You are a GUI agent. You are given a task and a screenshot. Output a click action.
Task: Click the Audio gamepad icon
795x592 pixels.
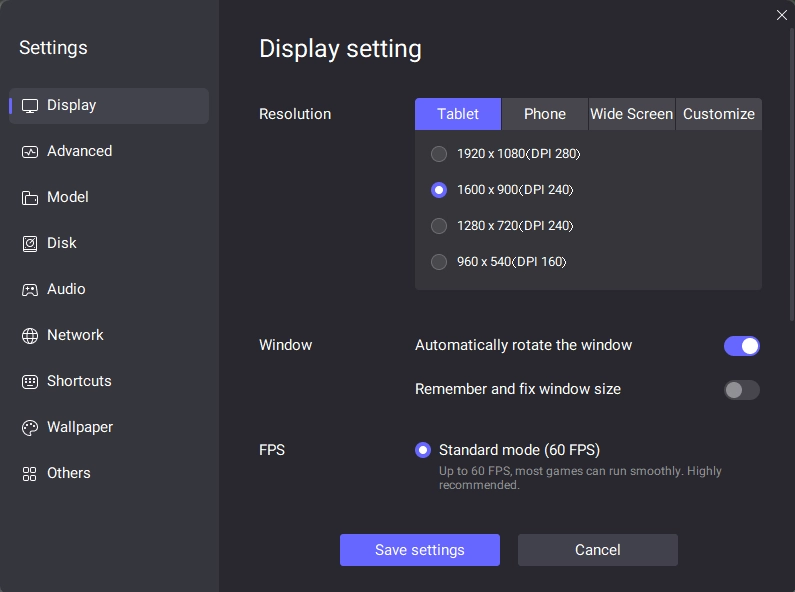click(30, 290)
